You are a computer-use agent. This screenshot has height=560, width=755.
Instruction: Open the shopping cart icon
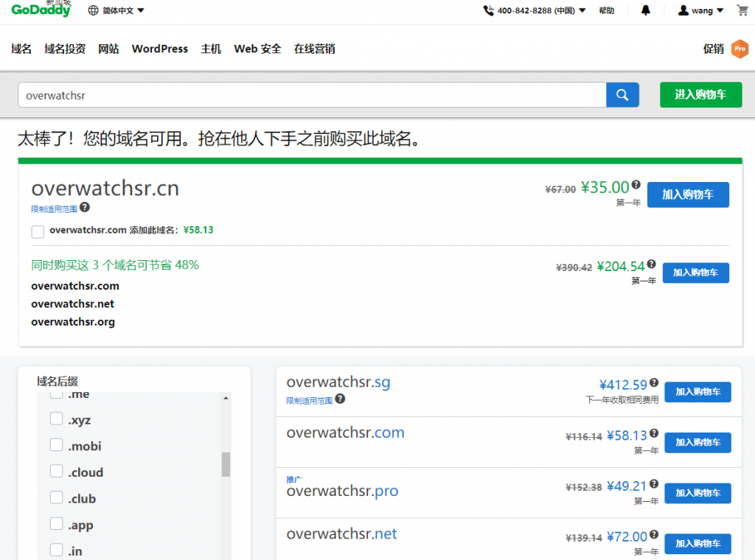pyautogui.click(x=742, y=10)
